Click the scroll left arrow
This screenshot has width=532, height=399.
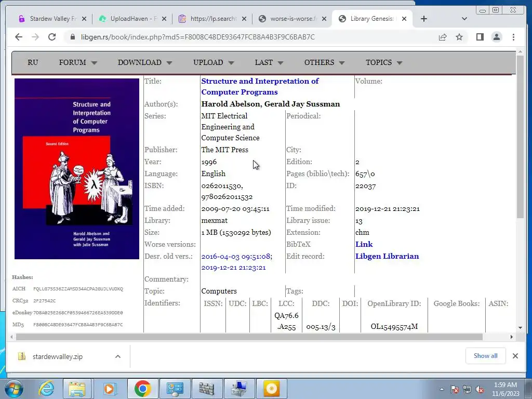[11, 337]
